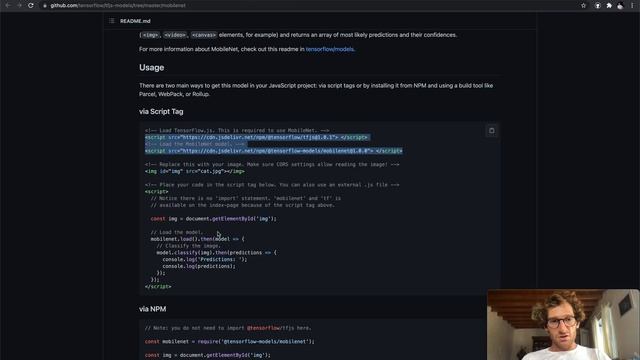The height and width of the screenshot is (360, 640).
Task: Click the 'Load TensorFlow.js' comment line
Action: coord(237,131)
